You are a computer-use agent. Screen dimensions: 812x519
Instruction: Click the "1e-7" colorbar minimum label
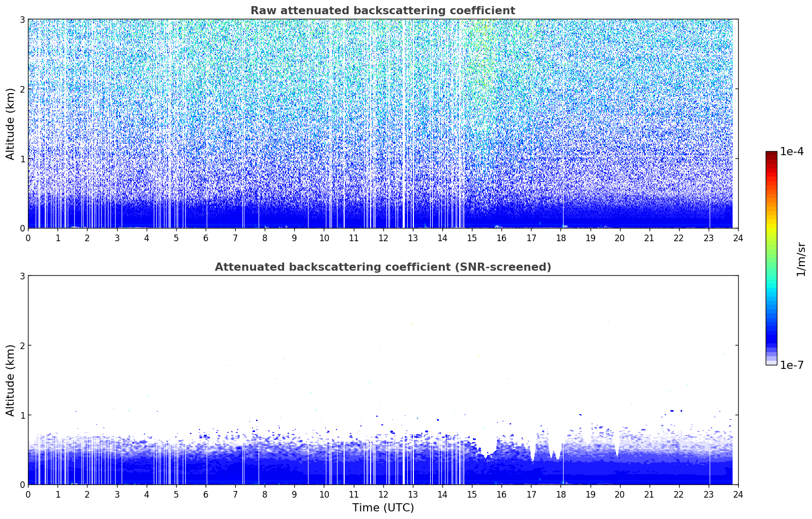tap(792, 365)
